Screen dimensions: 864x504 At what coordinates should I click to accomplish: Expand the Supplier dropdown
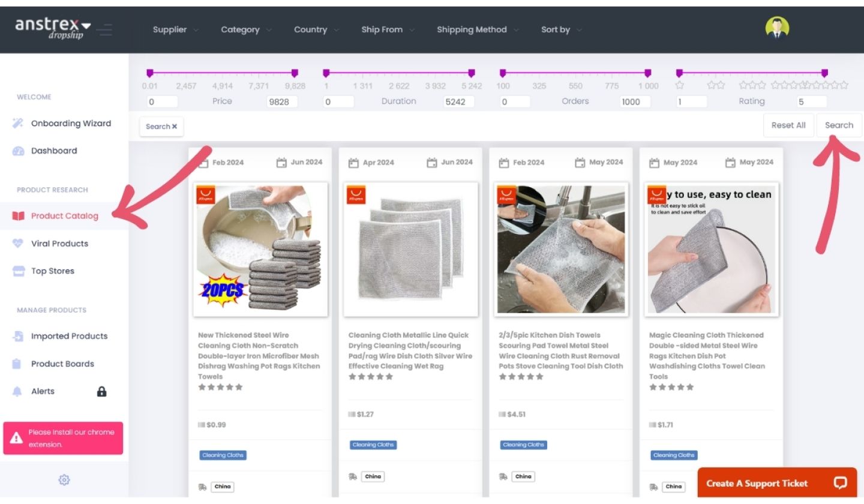point(175,30)
